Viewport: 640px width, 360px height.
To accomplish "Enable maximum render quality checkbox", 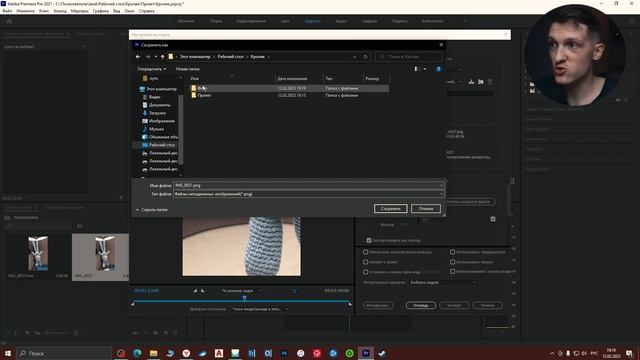I will [x=366, y=252].
